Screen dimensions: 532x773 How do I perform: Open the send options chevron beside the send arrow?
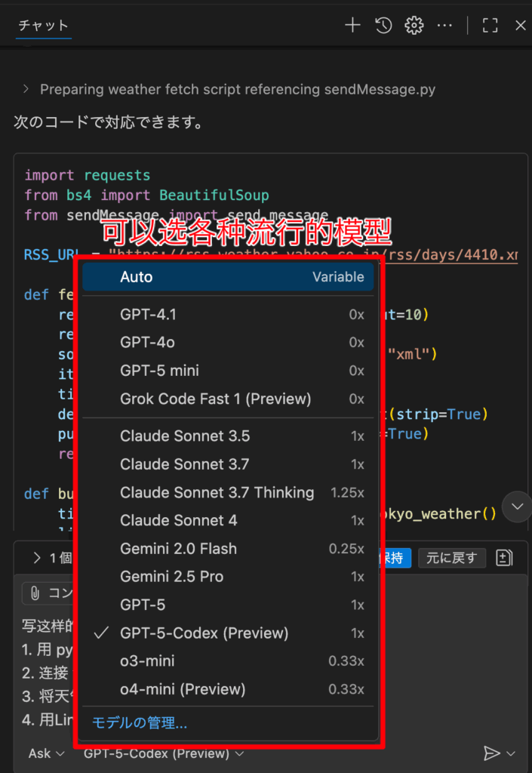[511, 753]
